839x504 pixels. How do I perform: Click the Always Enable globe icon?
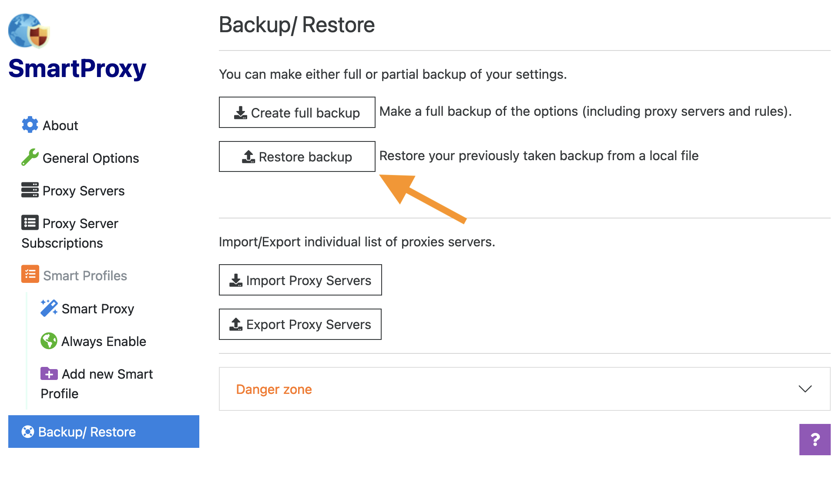(x=49, y=341)
